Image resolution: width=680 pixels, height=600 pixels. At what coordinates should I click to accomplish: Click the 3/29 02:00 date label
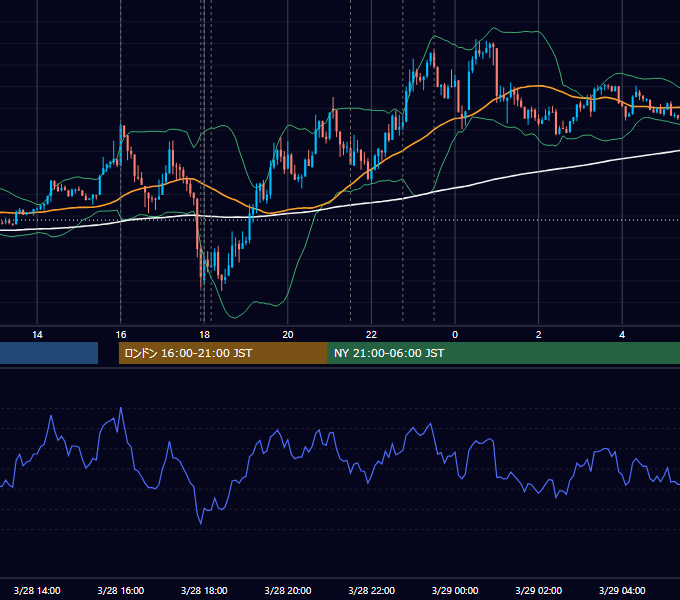coord(539,590)
